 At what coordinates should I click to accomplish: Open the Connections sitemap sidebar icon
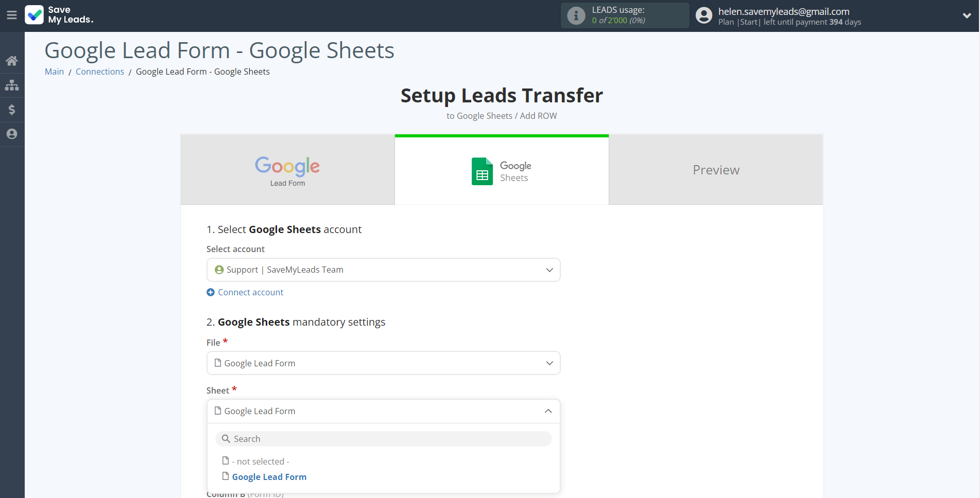coord(12,85)
